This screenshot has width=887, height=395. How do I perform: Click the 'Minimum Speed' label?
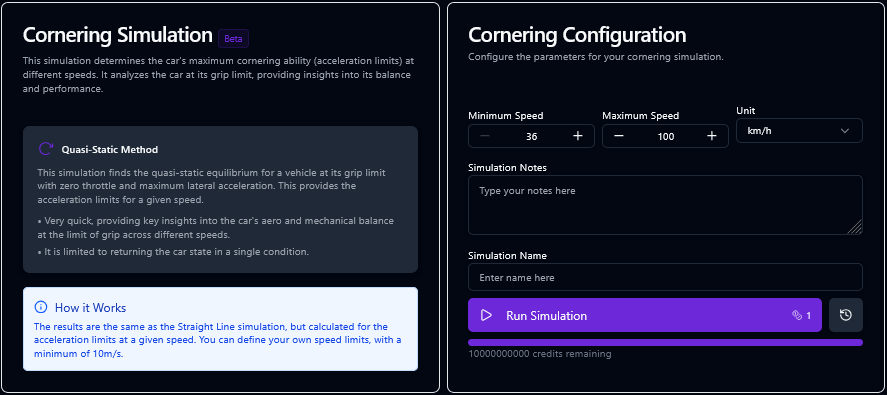pyautogui.click(x=506, y=115)
